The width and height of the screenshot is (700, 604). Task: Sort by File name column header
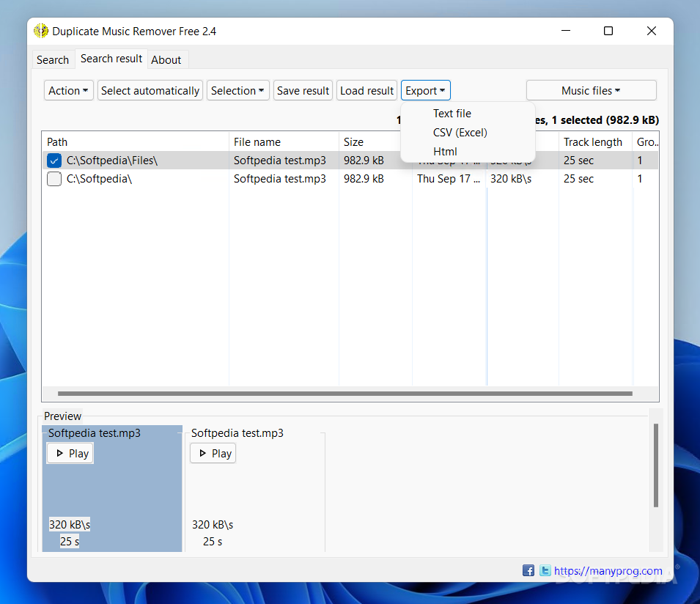tap(284, 142)
